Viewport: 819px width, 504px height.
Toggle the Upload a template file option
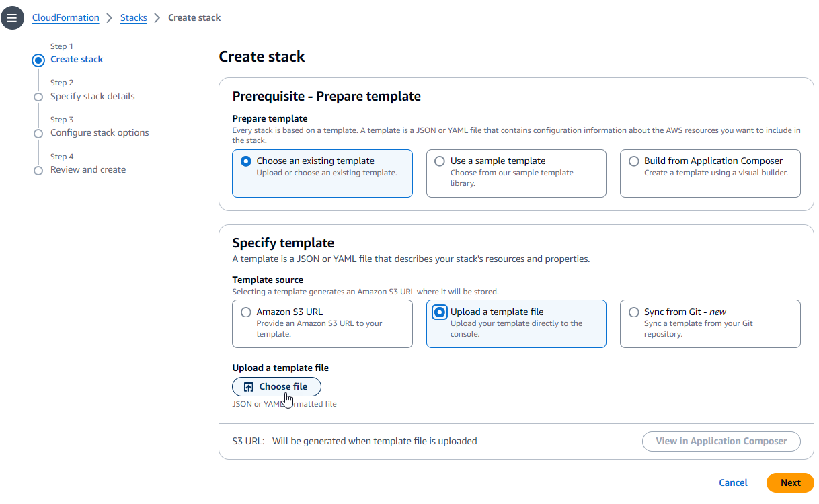439,311
